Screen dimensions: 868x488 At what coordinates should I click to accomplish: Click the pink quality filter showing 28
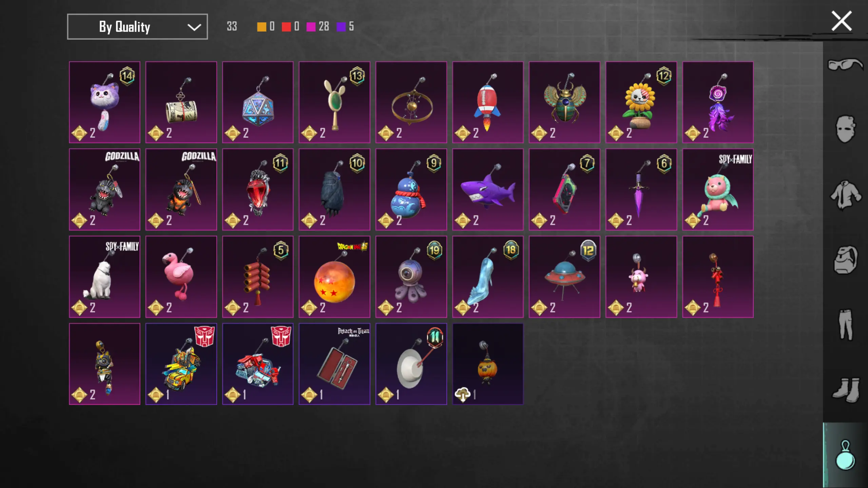click(x=317, y=26)
